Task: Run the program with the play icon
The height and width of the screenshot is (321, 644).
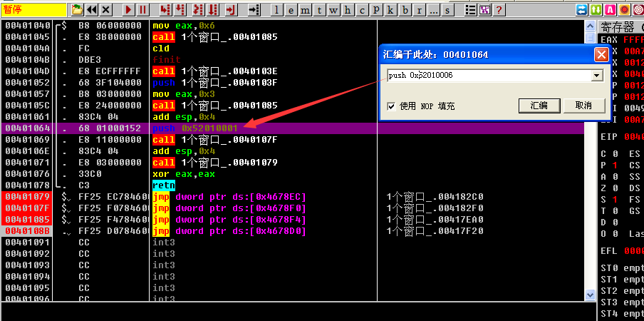Action: [128, 9]
